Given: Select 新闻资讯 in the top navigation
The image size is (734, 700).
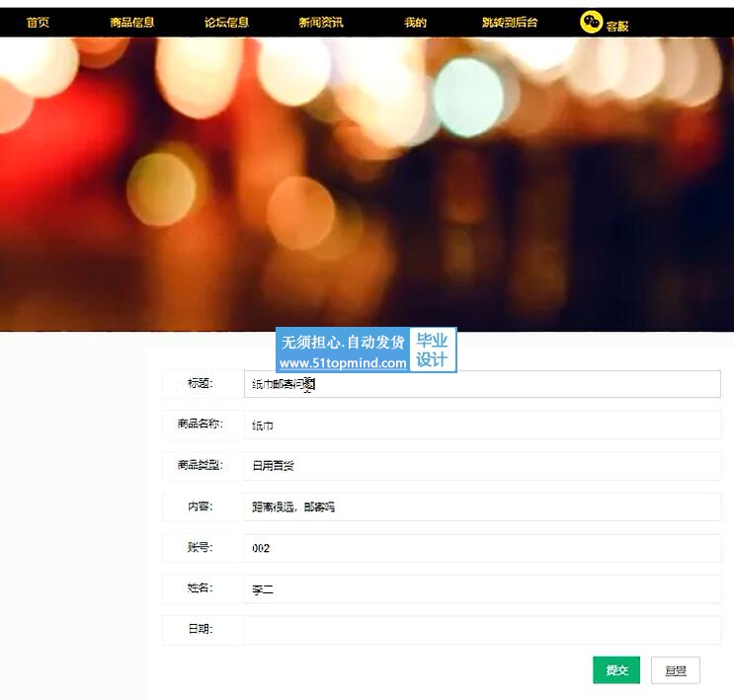Looking at the screenshot, I should pos(321,22).
